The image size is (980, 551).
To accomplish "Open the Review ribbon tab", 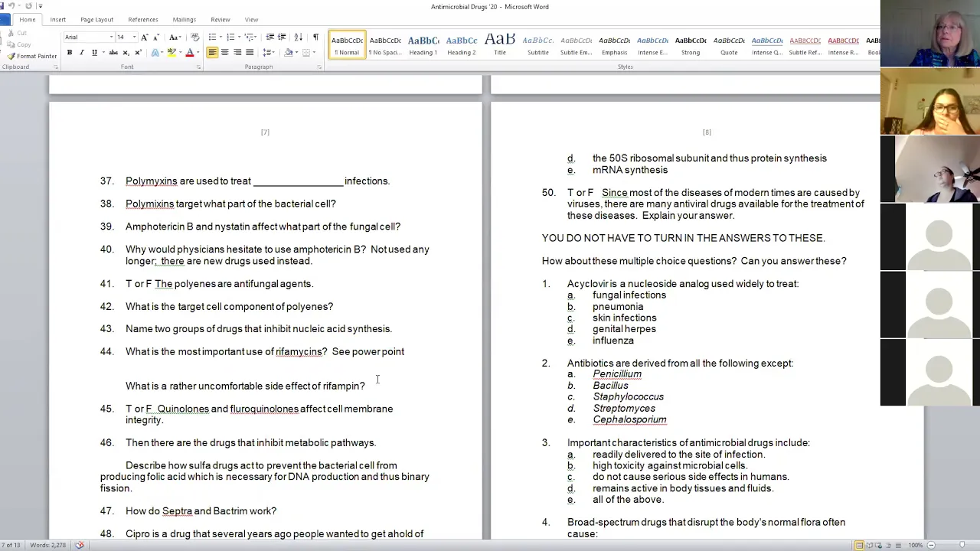I will tap(220, 19).
